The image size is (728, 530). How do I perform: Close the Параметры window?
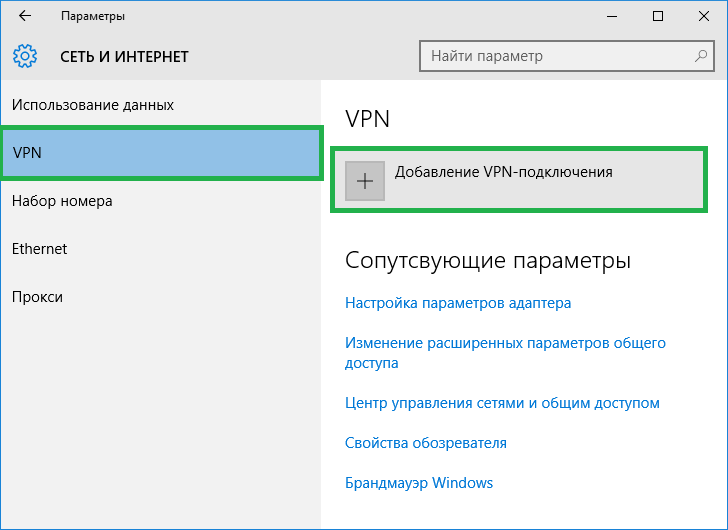(703, 17)
